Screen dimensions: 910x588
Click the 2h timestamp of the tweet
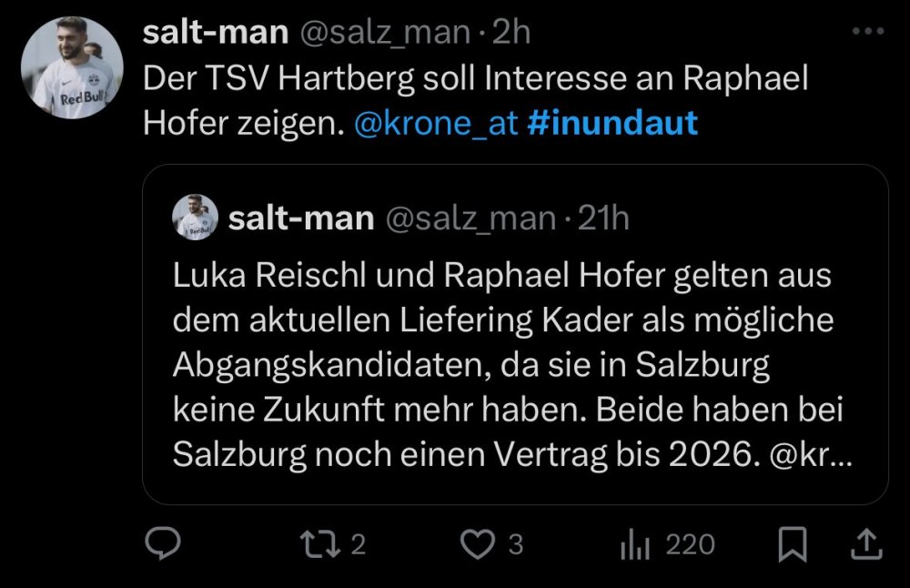(510, 34)
